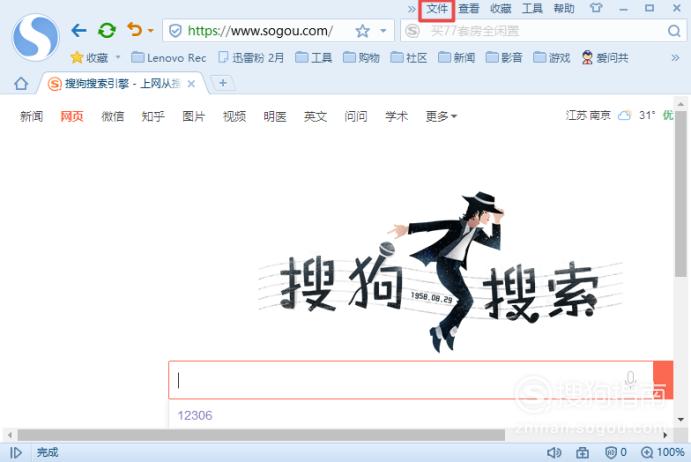Click the Sogou doodle logo image
Image resolution: width=691 pixels, height=462 pixels.
[440, 273]
